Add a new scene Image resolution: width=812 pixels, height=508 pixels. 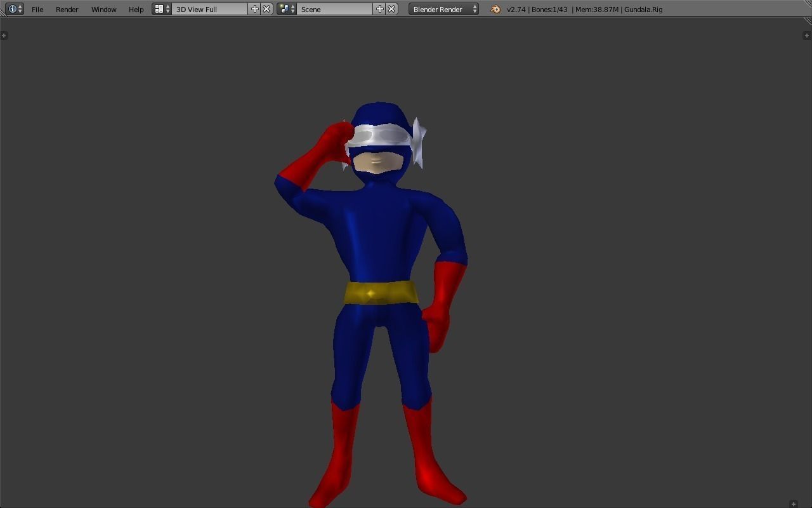click(x=380, y=9)
